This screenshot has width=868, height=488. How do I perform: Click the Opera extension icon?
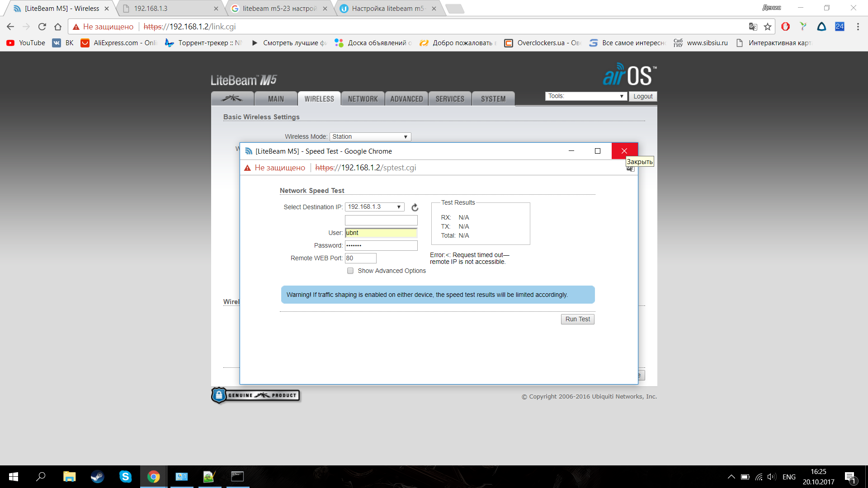pyautogui.click(x=786, y=27)
